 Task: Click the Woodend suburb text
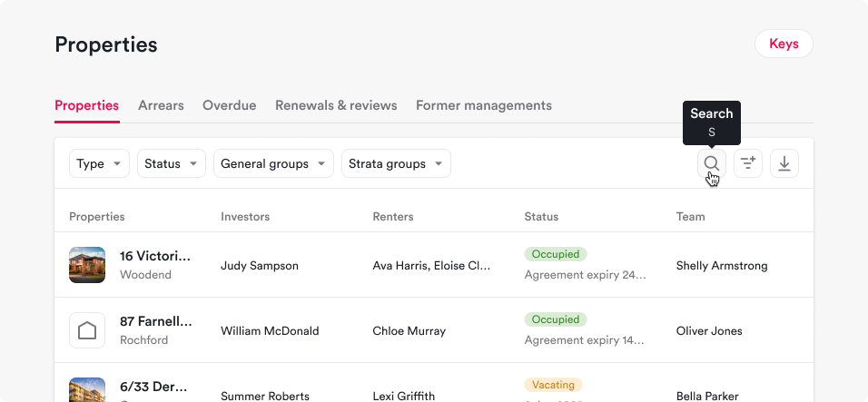pos(145,275)
